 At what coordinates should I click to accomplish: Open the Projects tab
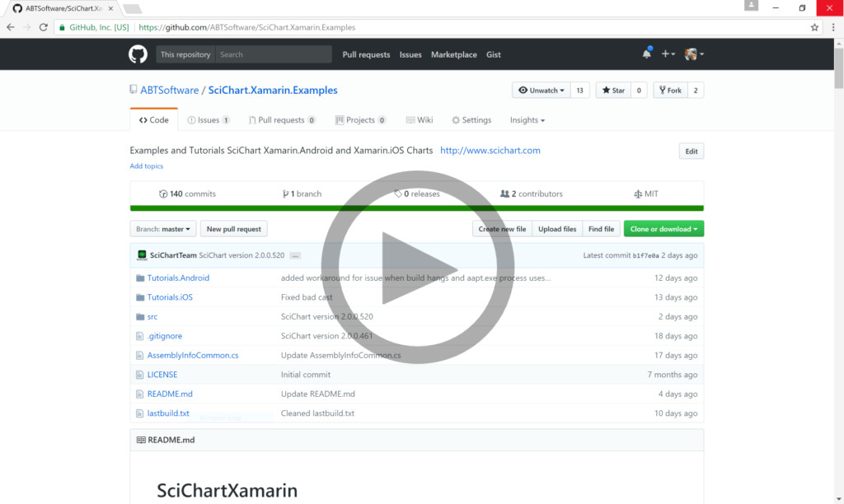(360, 120)
